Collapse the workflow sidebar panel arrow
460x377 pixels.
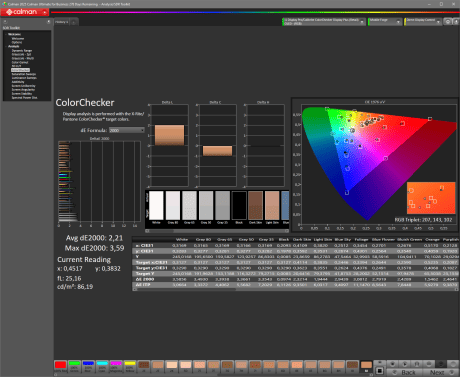click(x=48, y=22)
